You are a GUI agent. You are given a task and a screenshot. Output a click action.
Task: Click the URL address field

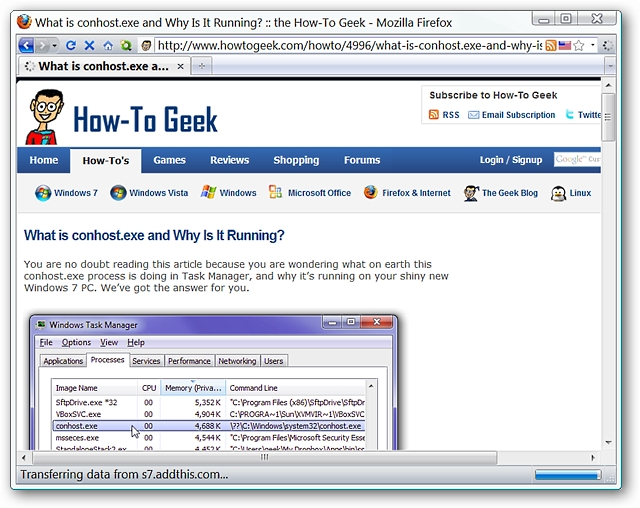(x=349, y=45)
